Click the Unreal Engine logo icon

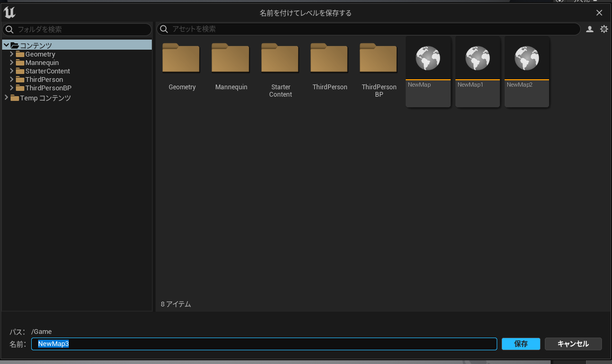(x=10, y=13)
